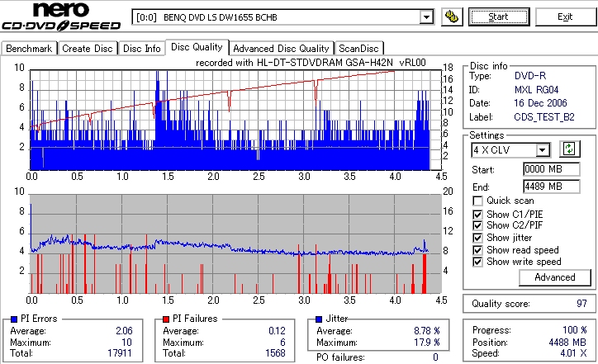Click the PI Errors average 2.06
The height and width of the screenshot is (364, 598).
tap(124, 331)
